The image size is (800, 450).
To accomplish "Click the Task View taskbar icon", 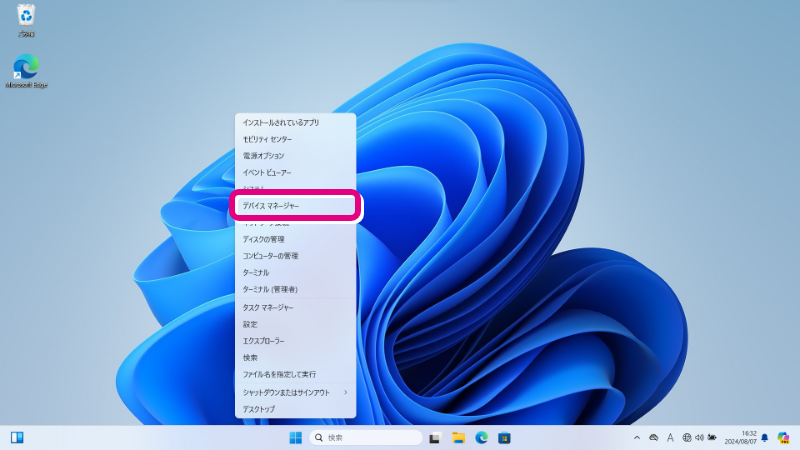I will pos(435,438).
